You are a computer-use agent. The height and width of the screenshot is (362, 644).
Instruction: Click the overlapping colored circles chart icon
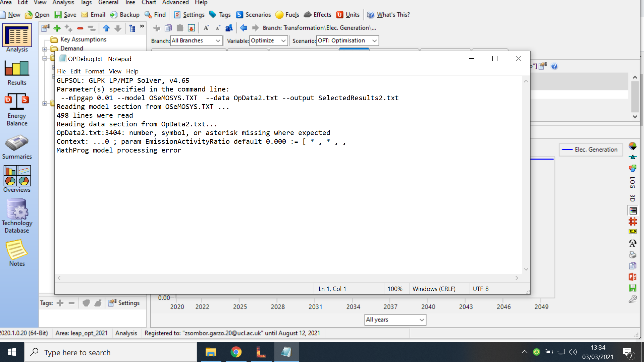pyautogui.click(x=633, y=168)
